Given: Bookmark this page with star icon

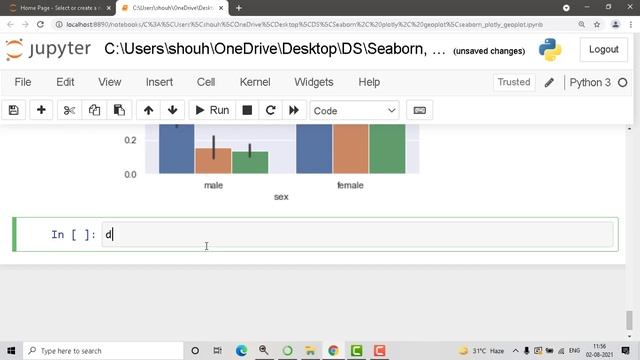Looking at the screenshot, I should [x=597, y=24].
